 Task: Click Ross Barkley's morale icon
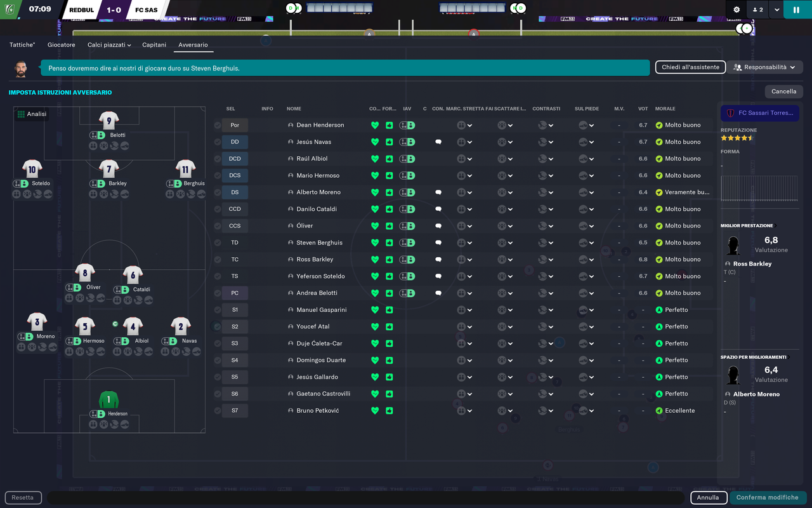click(x=659, y=260)
